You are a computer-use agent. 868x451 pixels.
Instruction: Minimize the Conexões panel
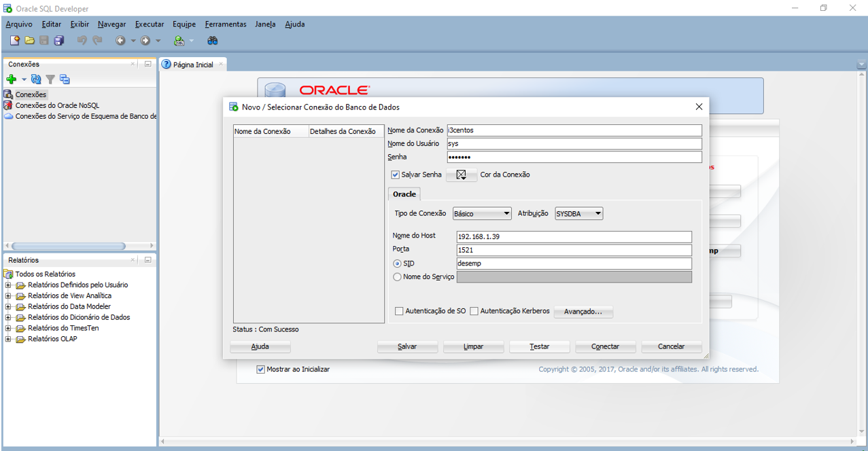point(147,64)
